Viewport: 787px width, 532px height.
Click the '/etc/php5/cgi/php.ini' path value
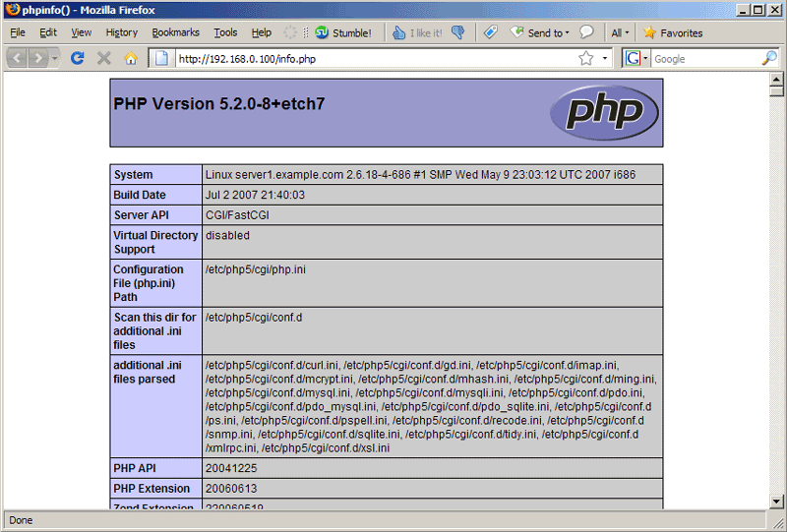tap(256, 269)
